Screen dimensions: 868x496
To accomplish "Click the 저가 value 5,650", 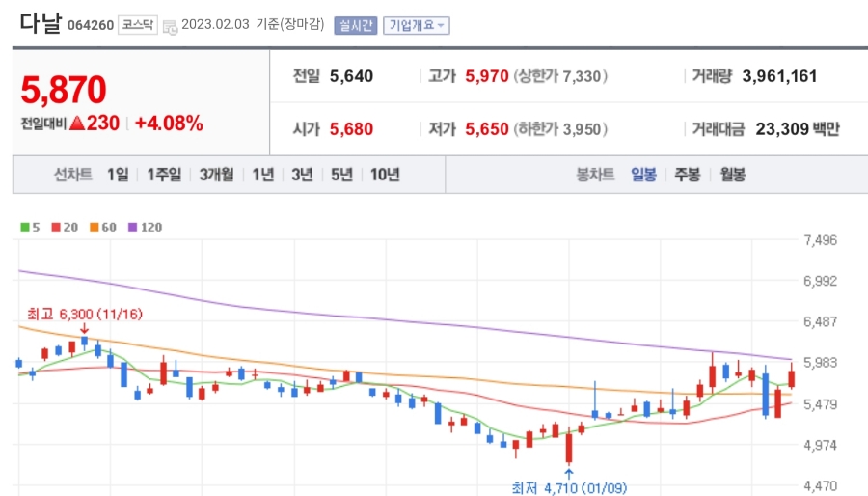I will (x=487, y=129).
